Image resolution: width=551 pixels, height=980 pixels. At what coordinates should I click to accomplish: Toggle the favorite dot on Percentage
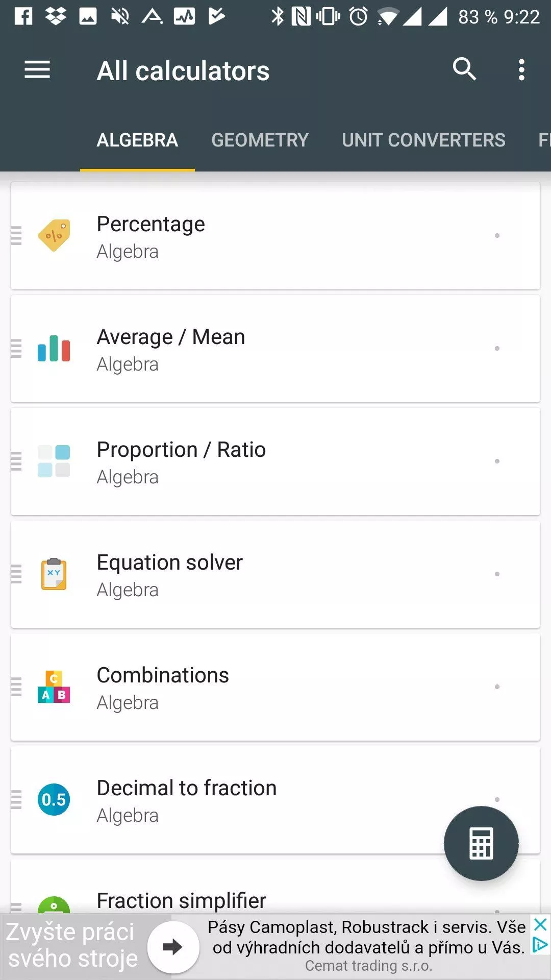pyautogui.click(x=497, y=236)
